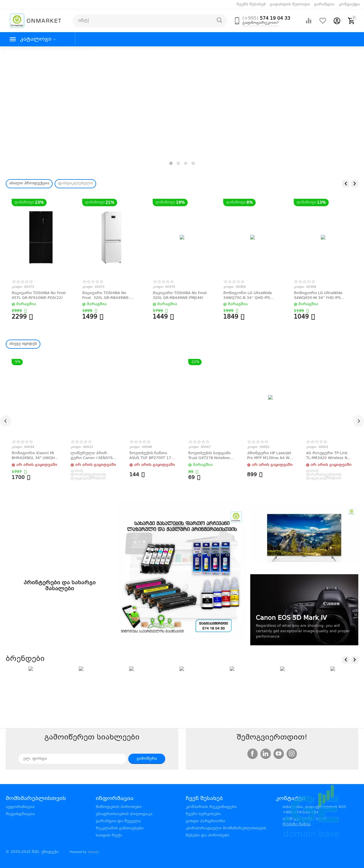
Task: Click the newsletter email input field
Action: click(x=73, y=759)
